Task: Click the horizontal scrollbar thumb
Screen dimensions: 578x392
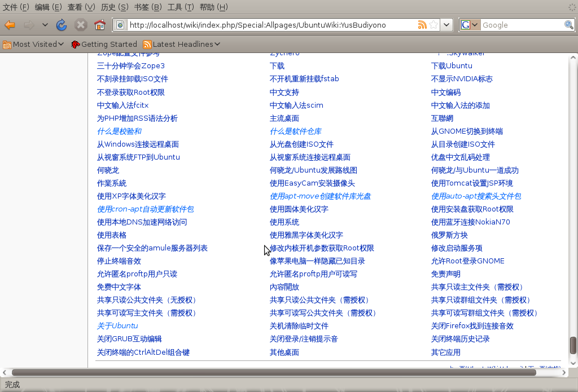Action: click(x=274, y=372)
